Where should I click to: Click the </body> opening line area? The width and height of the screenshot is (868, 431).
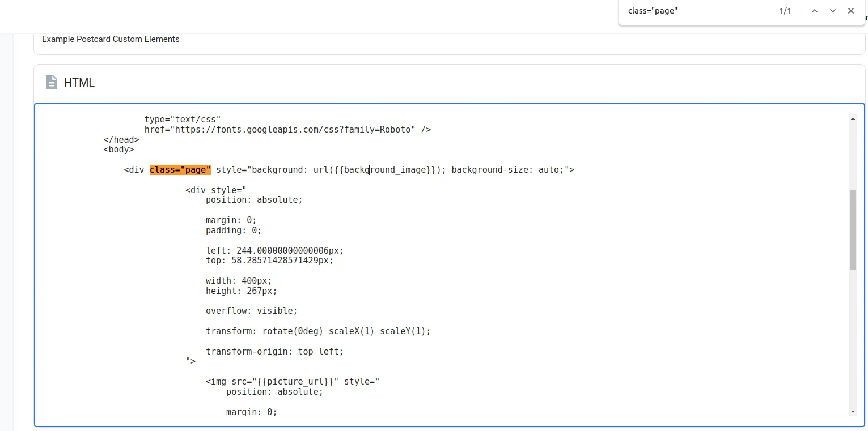[118, 149]
